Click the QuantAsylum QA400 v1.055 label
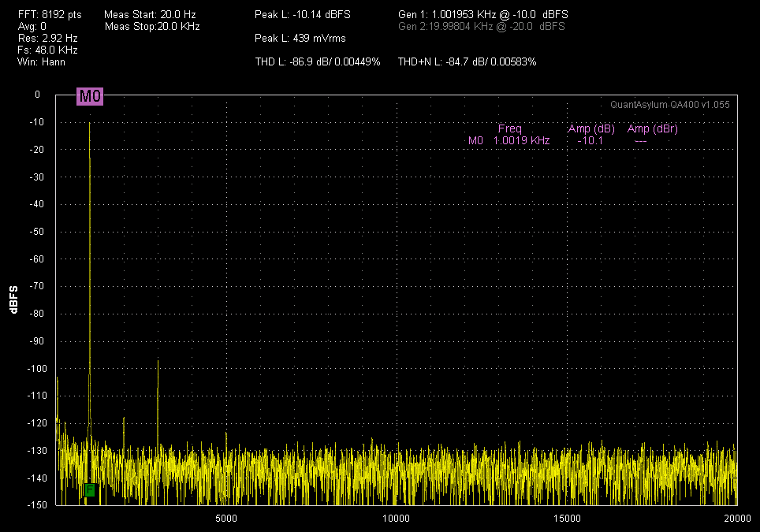The width and height of the screenshot is (760, 532). (x=670, y=104)
